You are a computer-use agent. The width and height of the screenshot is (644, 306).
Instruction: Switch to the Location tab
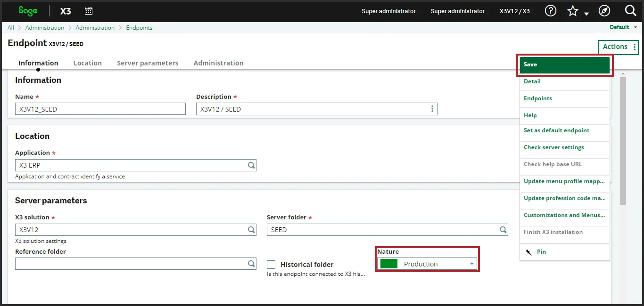88,63
